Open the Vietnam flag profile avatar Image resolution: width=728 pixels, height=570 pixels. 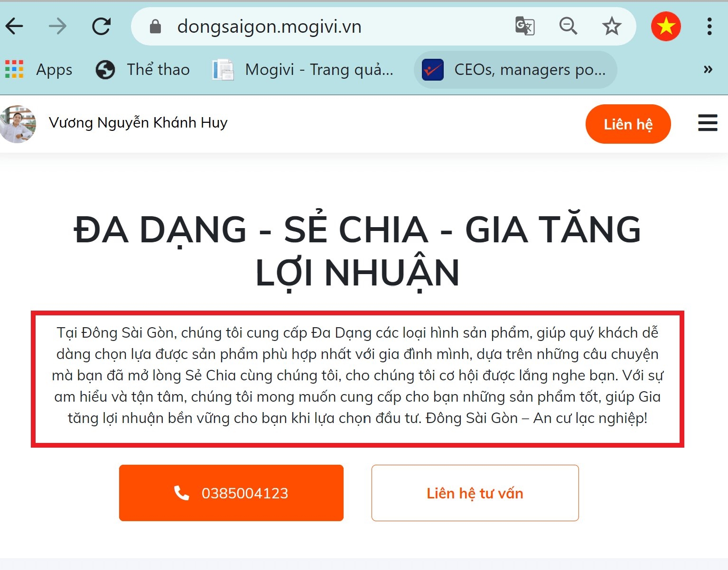coord(666,26)
